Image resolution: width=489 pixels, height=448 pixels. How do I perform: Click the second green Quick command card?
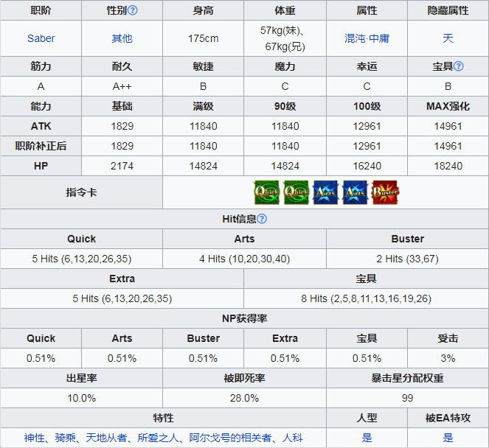click(296, 192)
